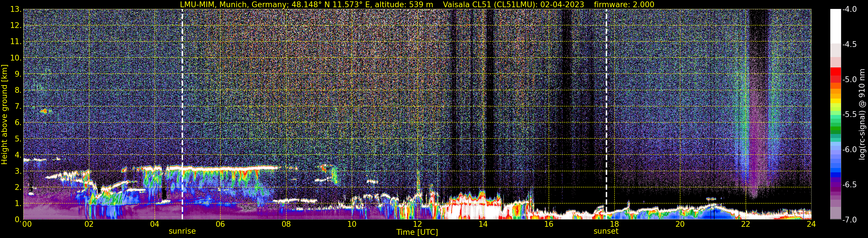This screenshot has height=238, width=868.
Task: Click the height-axis tick label "6."
Action: click(18, 122)
